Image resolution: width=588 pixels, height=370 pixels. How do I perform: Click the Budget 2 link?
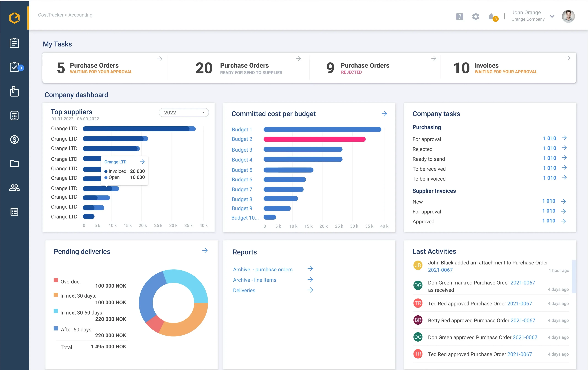(242, 139)
